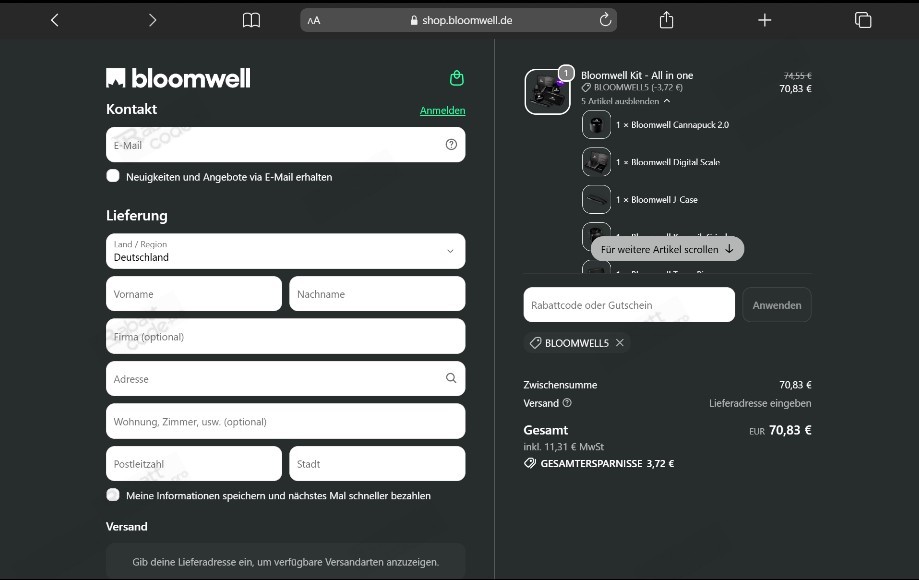The image size is (919, 580).
Task: Click the shop.bloomwell.de address bar
Action: 458,20
